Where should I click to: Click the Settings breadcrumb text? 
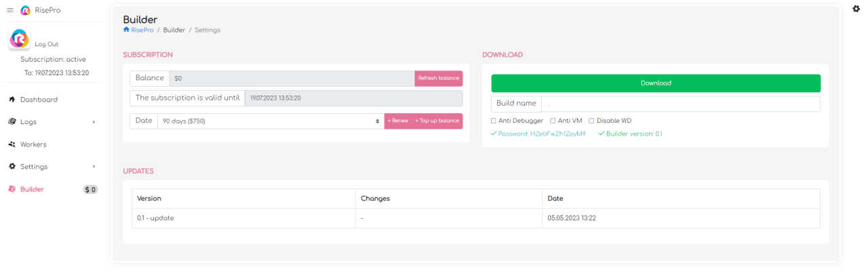pos(208,30)
